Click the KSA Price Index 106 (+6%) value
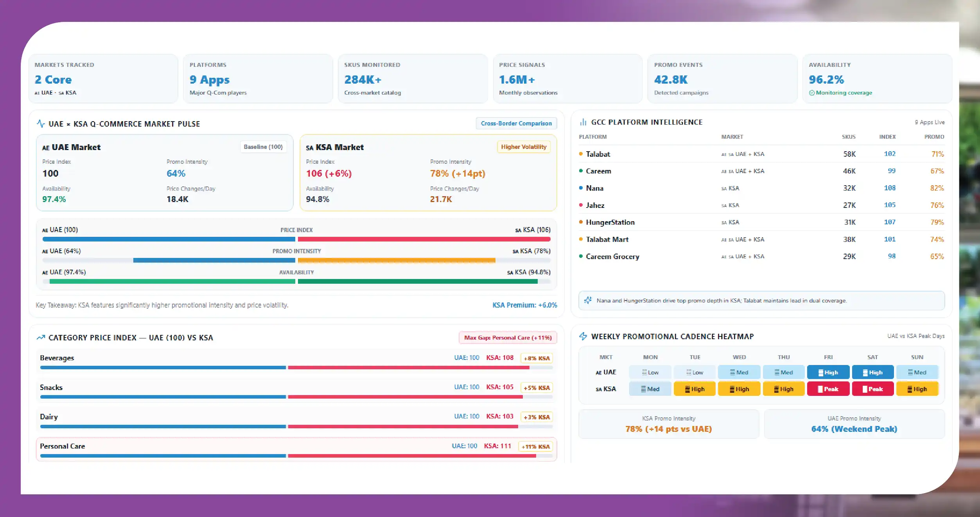 pos(329,174)
